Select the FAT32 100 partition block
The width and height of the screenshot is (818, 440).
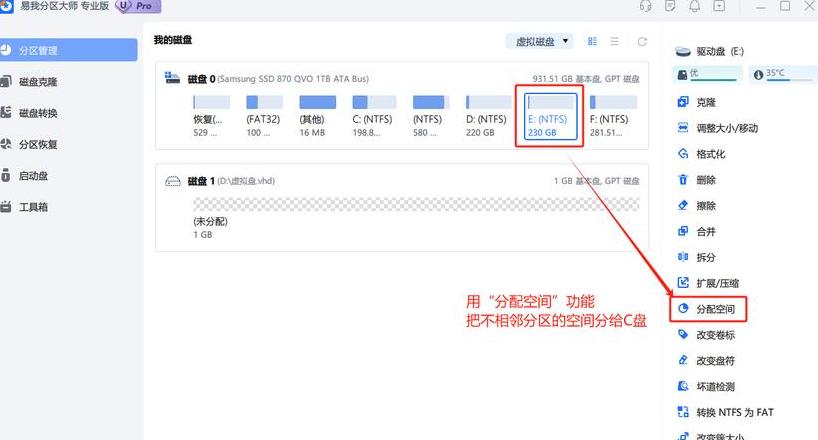pos(264,116)
